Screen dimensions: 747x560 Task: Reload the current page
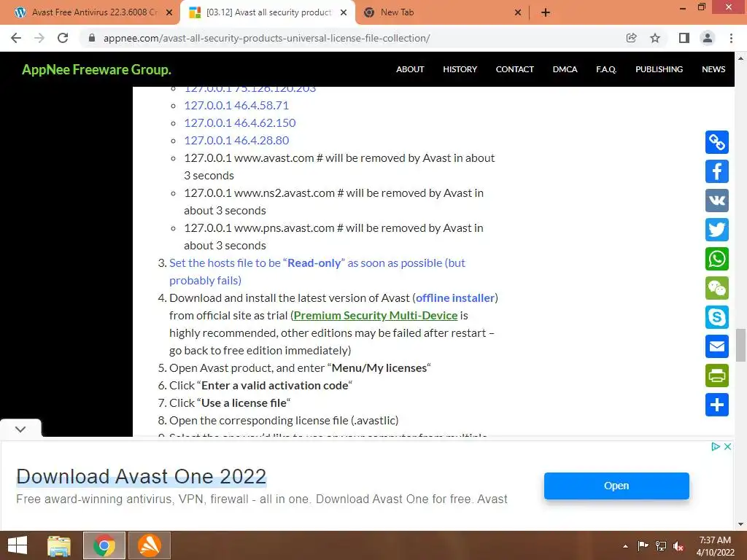(63, 38)
